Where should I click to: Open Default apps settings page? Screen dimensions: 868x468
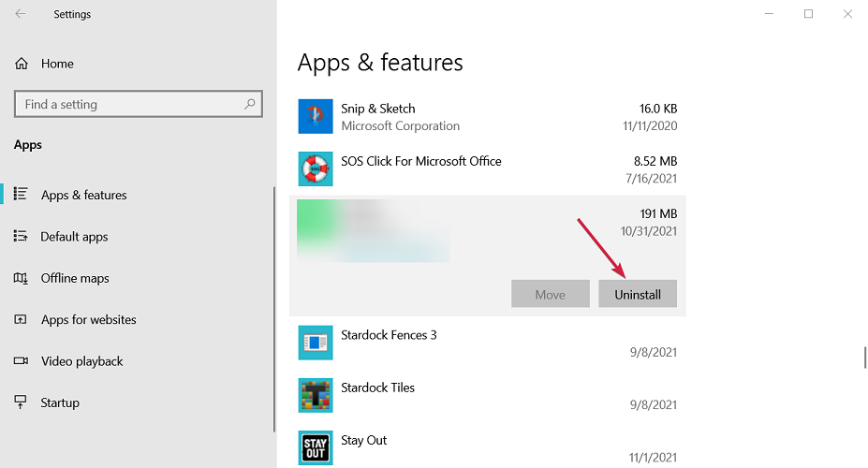click(x=74, y=237)
